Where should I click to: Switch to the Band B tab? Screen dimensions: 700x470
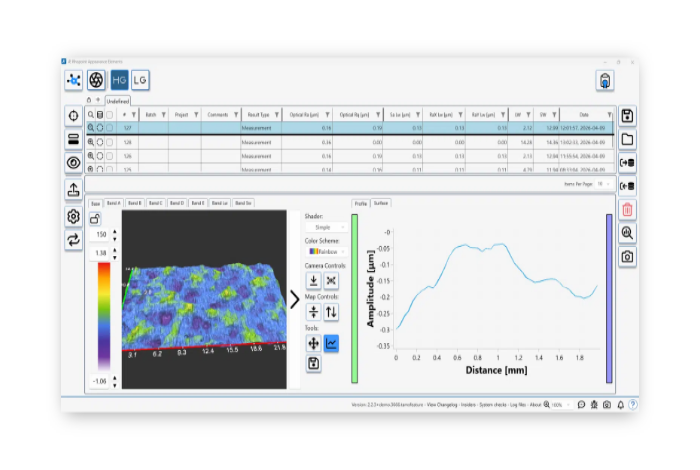134,203
